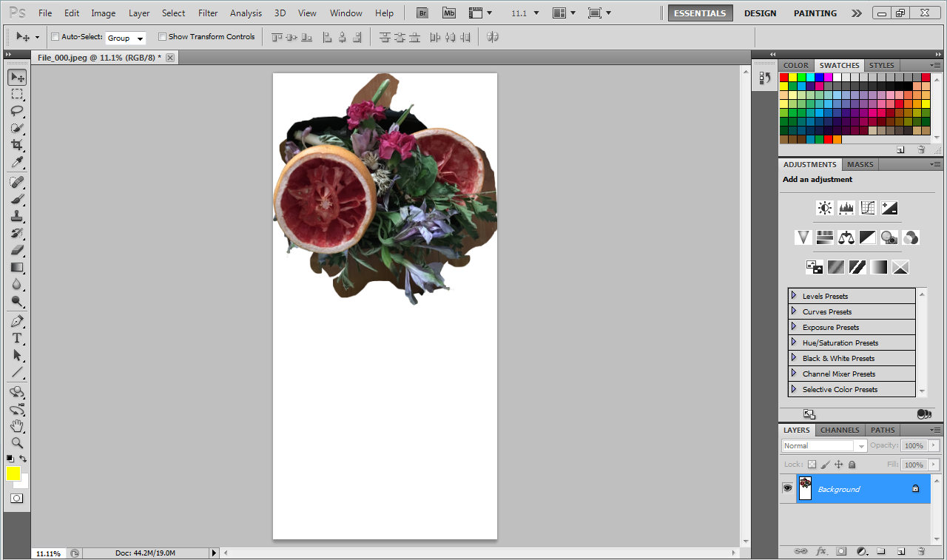Toggle lock all in Layers panel
This screenshot has height=560, width=947.
click(x=852, y=465)
